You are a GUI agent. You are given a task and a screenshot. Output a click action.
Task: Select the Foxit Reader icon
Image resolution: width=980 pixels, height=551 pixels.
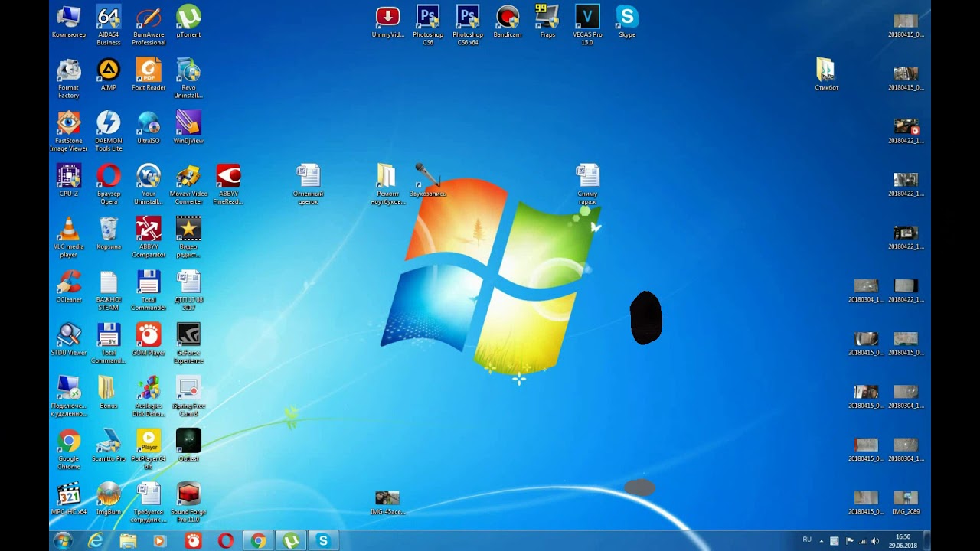pyautogui.click(x=149, y=75)
